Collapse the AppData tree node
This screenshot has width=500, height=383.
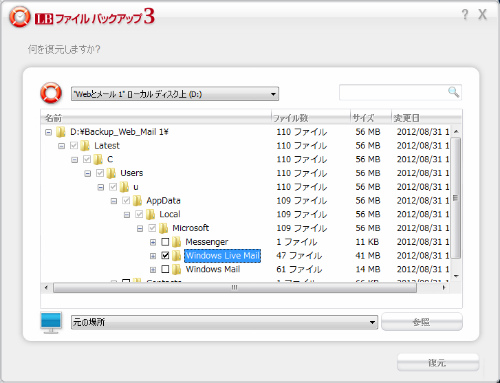[114, 201]
